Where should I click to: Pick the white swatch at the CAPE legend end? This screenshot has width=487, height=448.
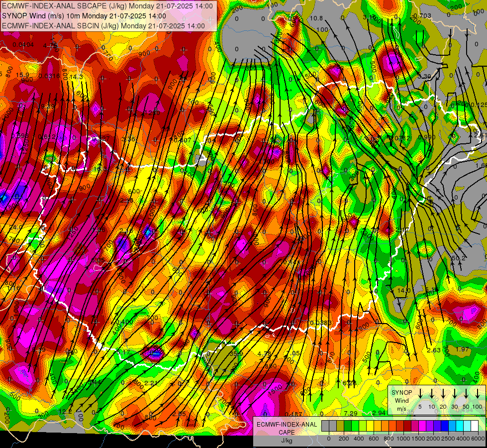[474, 426]
